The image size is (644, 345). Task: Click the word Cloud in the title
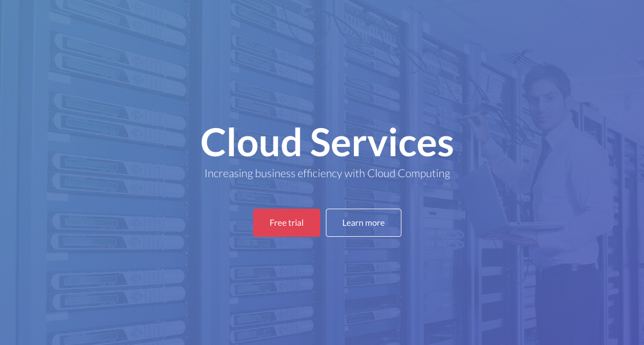pyautogui.click(x=250, y=142)
